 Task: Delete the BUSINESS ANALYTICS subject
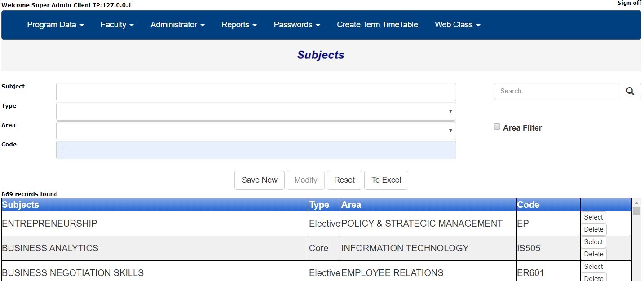(x=593, y=254)
